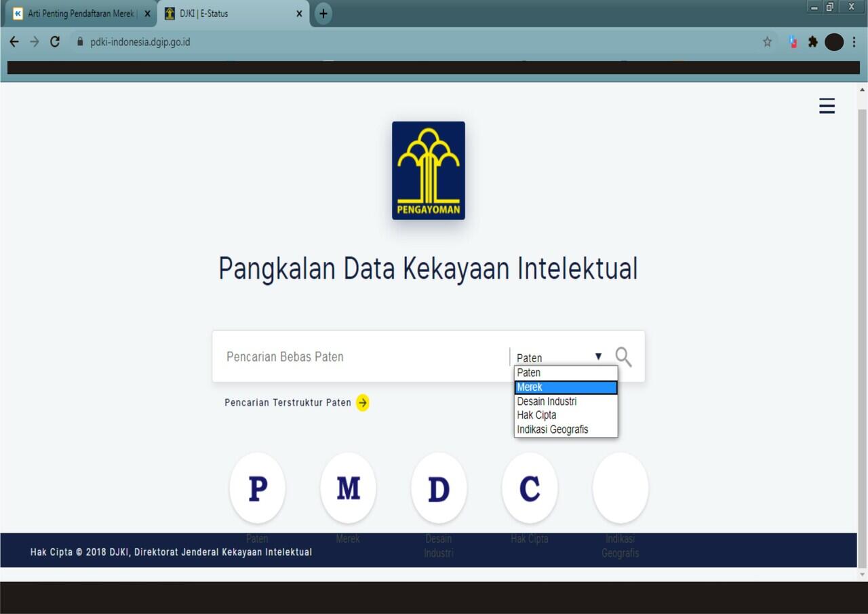The image size is (868, 614).
Task: Select the DJKI | E-Status tab
Action: (x=234, y=14)
